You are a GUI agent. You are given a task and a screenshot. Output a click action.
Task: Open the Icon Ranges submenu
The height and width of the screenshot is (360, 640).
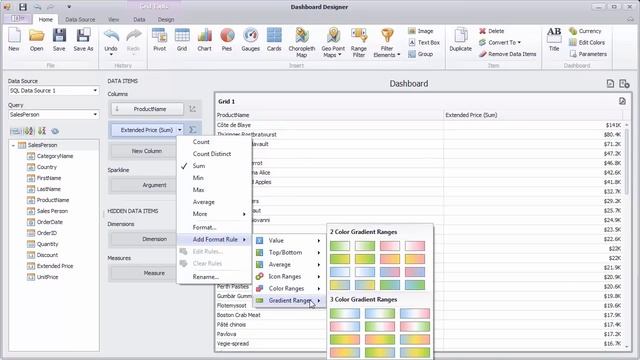coord(288,276)
